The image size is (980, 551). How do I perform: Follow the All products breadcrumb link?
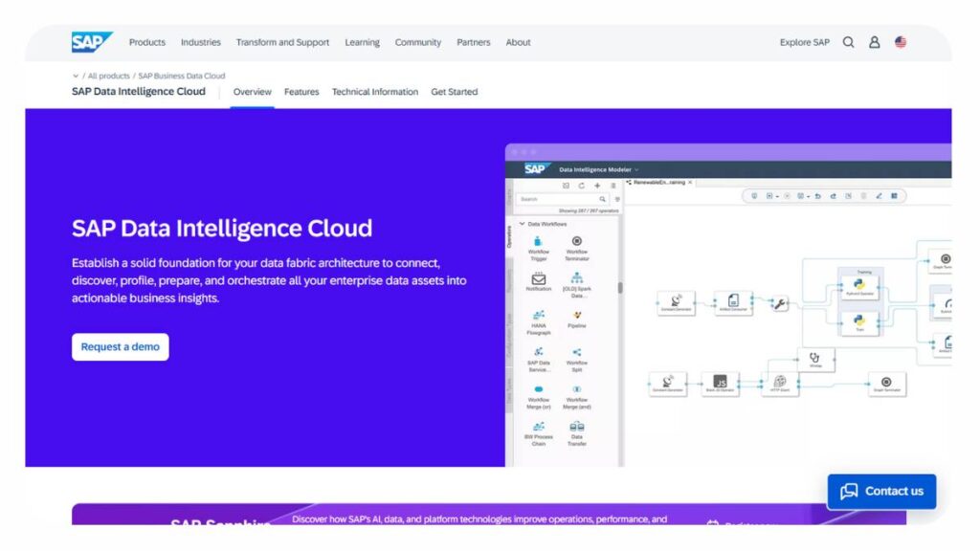pyautogui.click(x=109, y=76)
